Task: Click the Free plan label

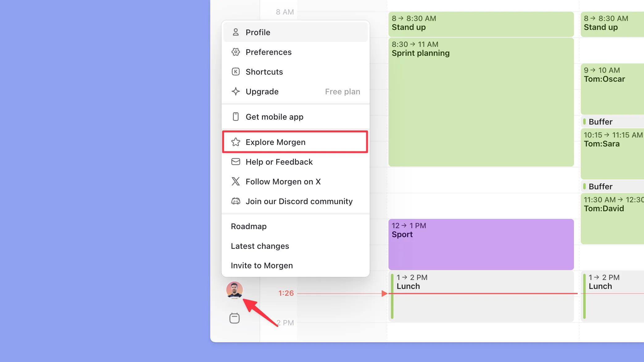Action: point(343,92)
